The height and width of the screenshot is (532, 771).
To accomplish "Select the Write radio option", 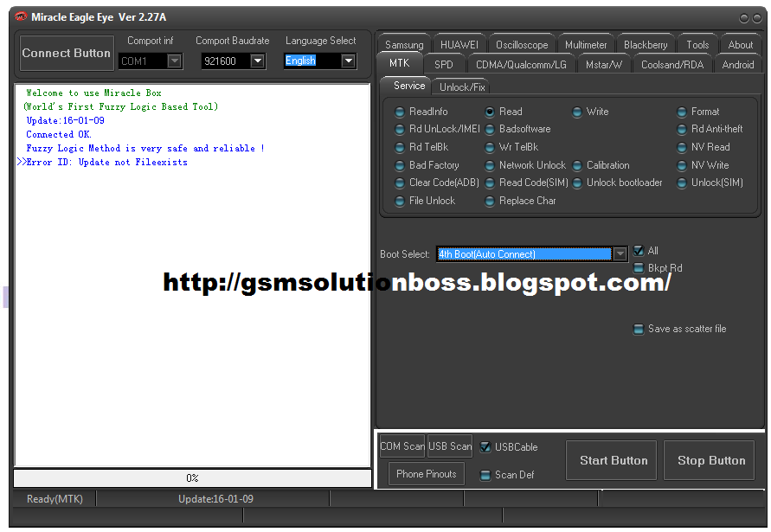I will pyautogui.click(x=590, y=112).
